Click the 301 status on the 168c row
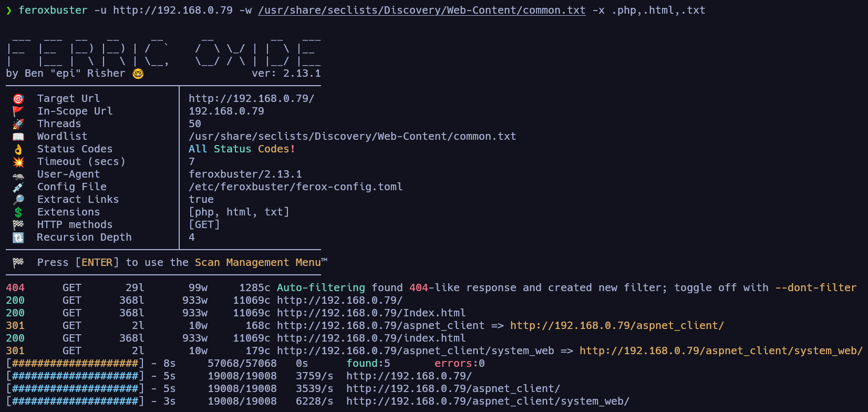This screenshot has width=868, height=412. [x=15, y=326]
